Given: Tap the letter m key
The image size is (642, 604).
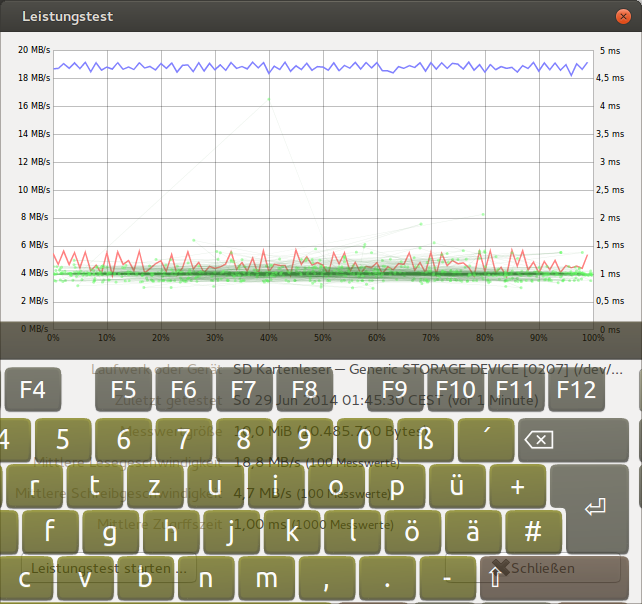Looking at the screenshot, I should point(265,579).
